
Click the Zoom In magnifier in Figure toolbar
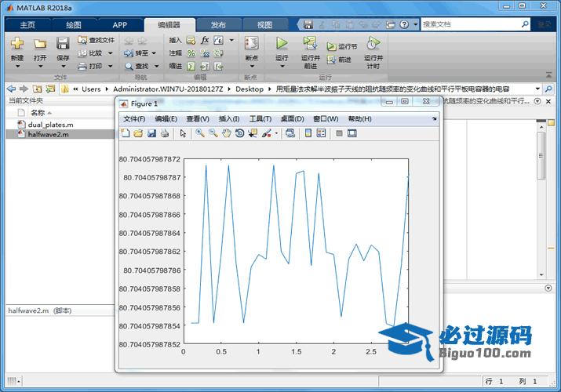[x=200, y=133]
